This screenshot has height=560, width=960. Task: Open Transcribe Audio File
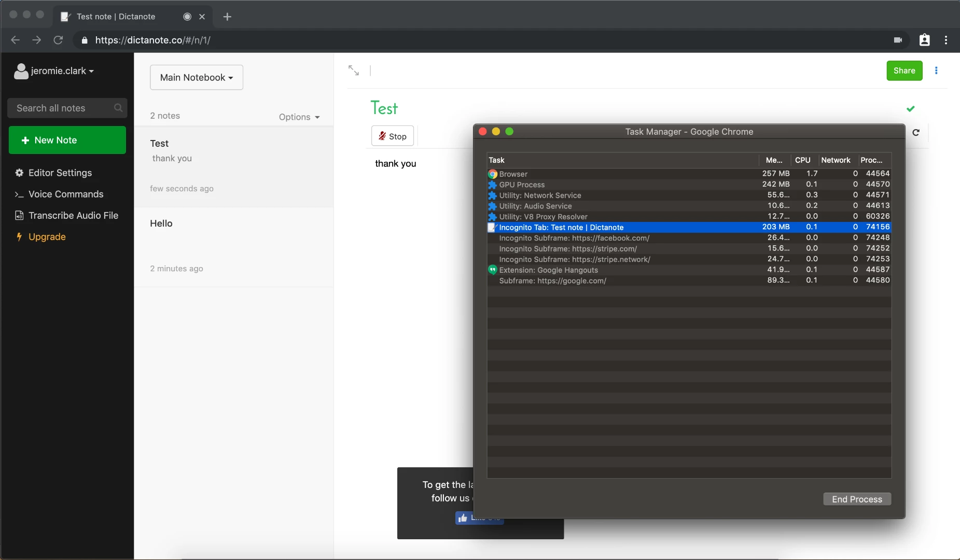point(67,215)
